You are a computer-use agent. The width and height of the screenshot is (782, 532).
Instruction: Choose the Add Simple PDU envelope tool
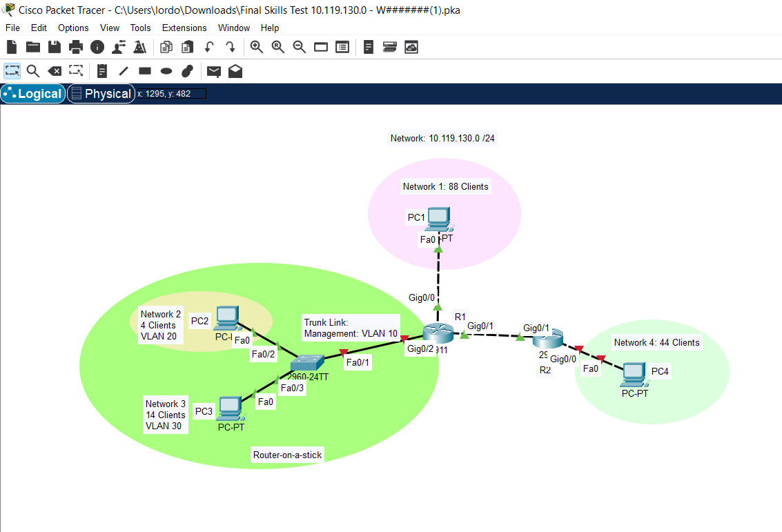[x=213, y=70]
